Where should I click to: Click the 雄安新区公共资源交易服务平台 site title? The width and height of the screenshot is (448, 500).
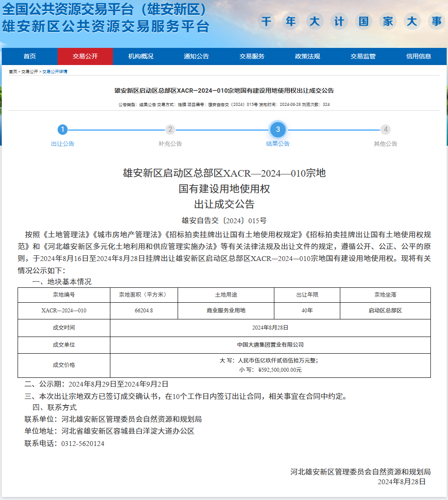pyautogui.click(x=106, y=26)
